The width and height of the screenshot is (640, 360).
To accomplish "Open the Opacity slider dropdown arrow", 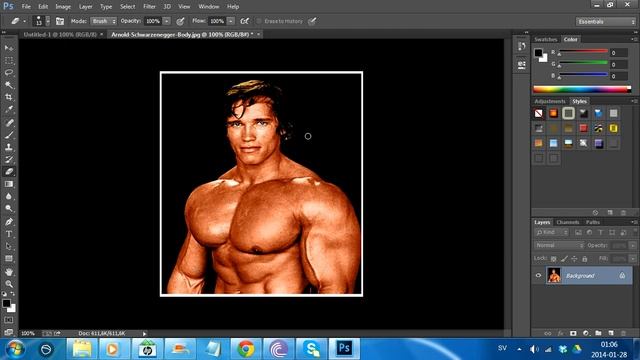I will coord(167,21).
